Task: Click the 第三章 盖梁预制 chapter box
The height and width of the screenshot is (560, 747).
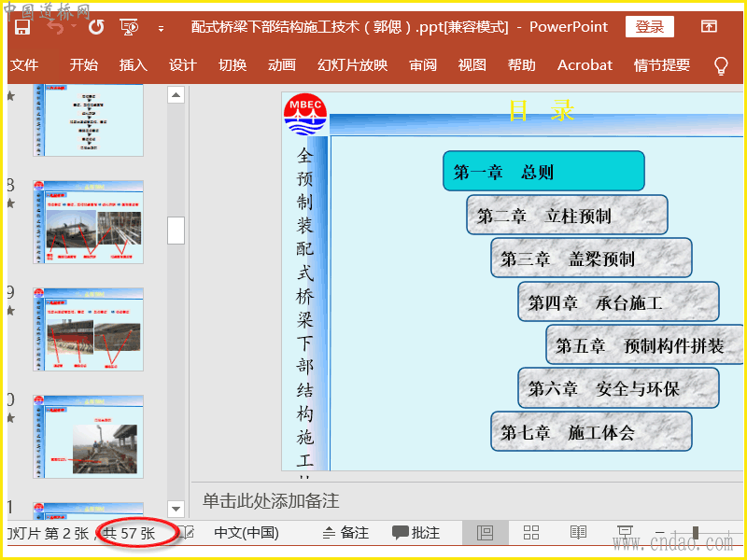Action: pos(591,259)
